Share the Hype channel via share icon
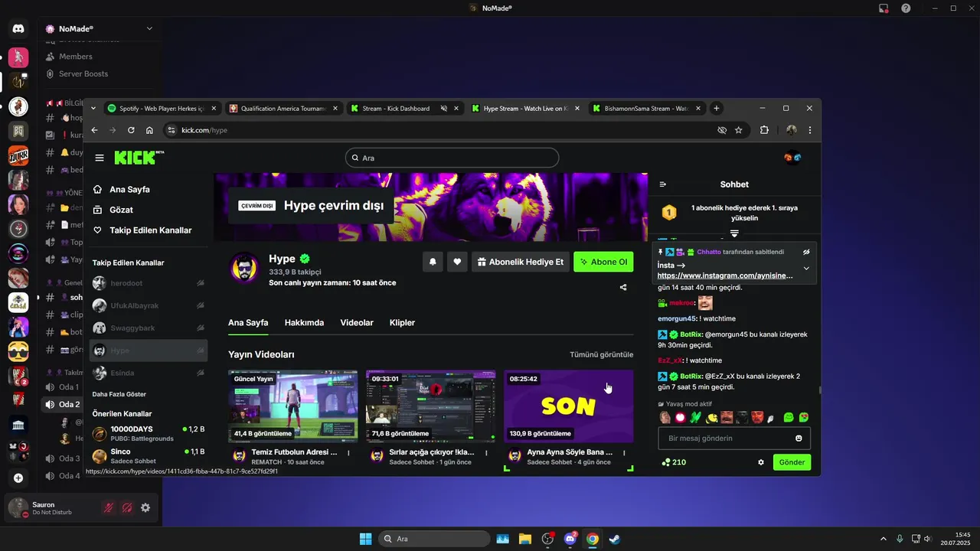Viewport: 980px width, 551px height. coord(623,288)
